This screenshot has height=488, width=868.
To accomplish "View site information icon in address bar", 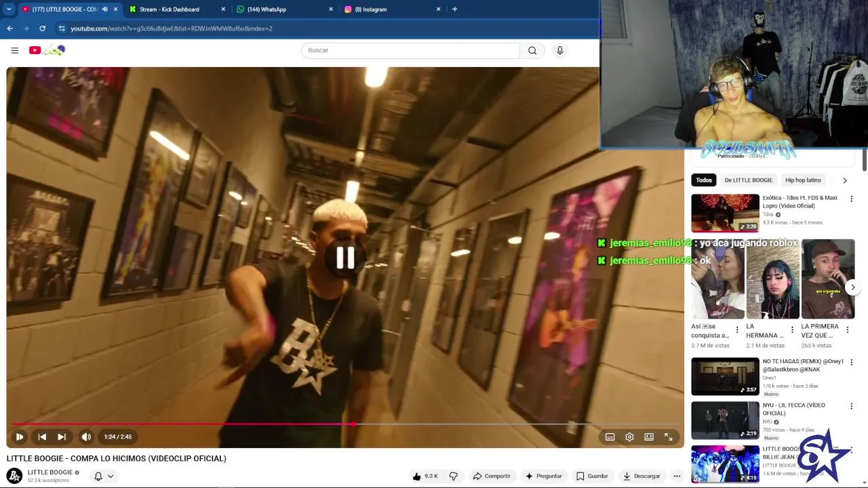I will (x=62, y=28).
